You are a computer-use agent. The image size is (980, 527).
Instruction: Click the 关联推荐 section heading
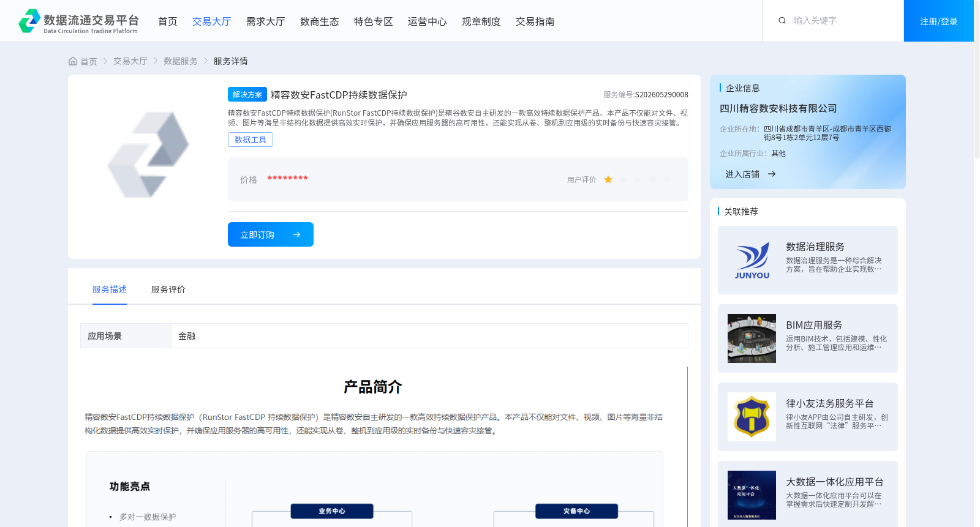pos(741,211)
